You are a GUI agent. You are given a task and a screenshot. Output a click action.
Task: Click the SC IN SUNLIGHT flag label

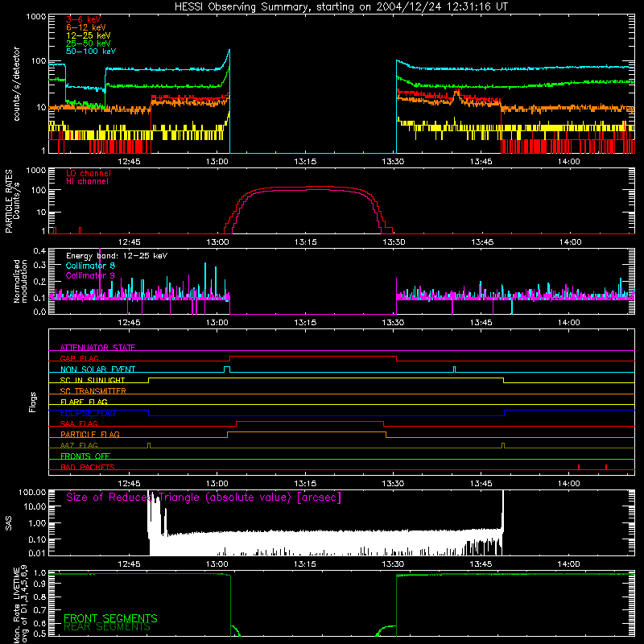93,380
